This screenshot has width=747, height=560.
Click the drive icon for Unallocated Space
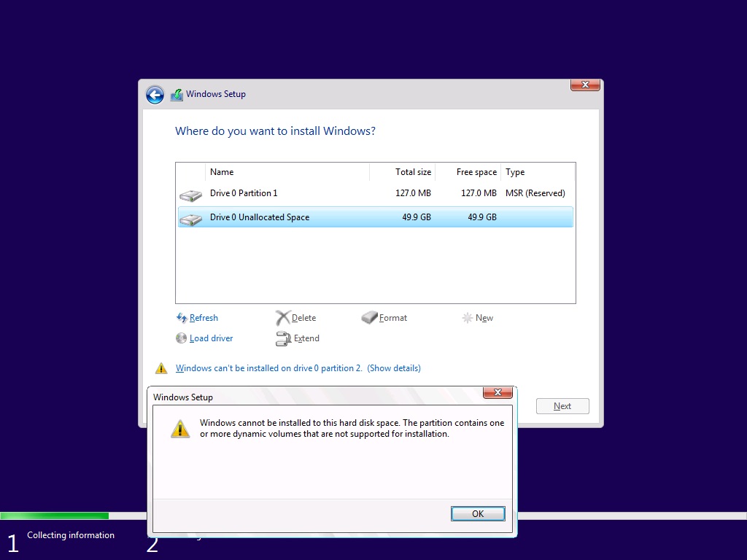pos(190,219)
